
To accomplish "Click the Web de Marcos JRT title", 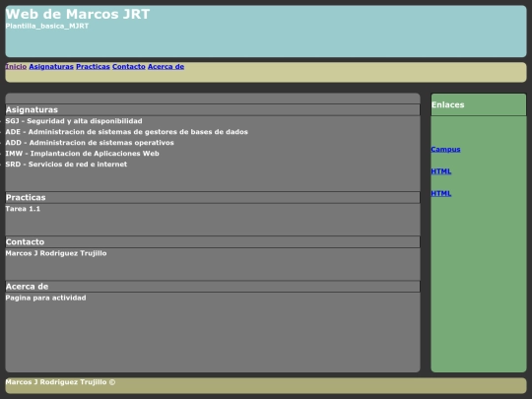I will [78, 14].
